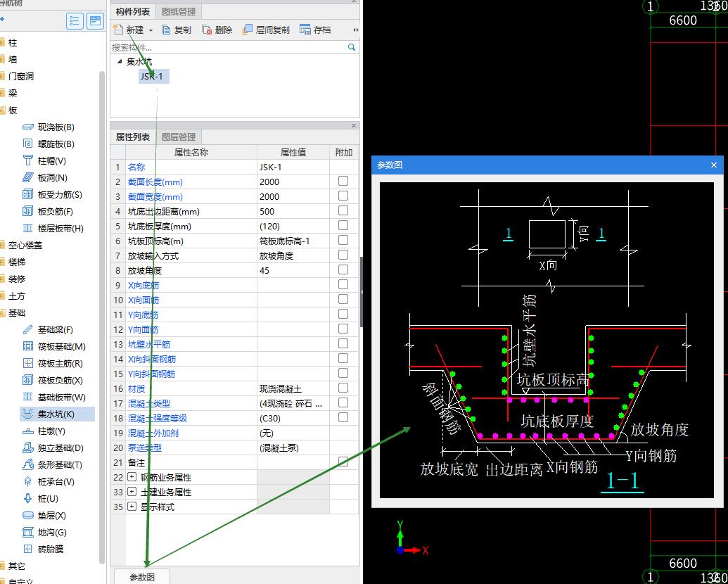Select the 砖胎膜 brick form item

[x=43, y=549]
